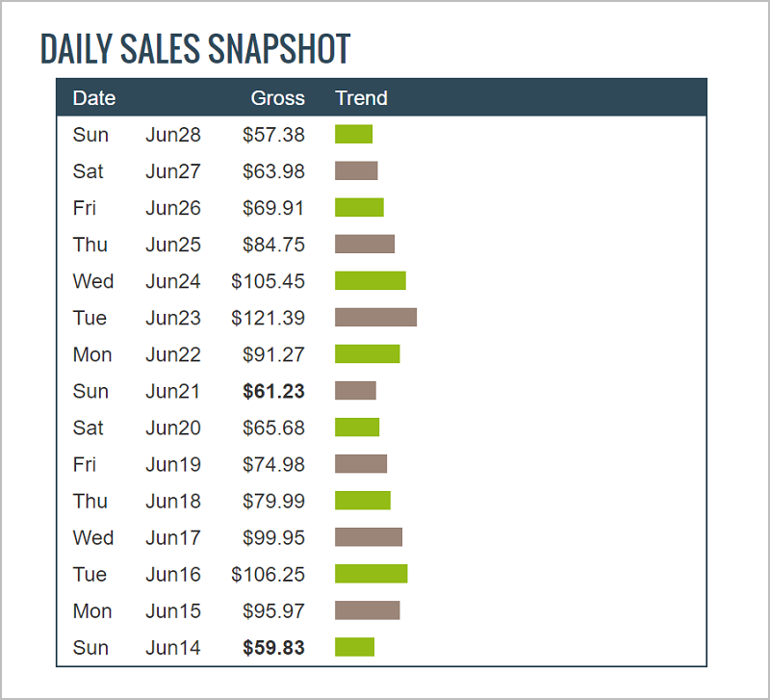
Task: Click the Jun14 date cell
Action: [x=173, y=647]
